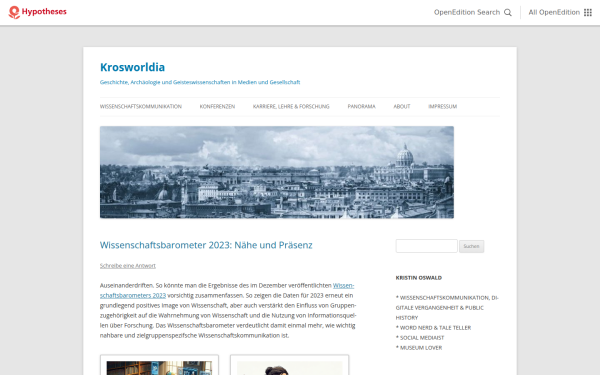Open the Panorama menu item
Image resolution: width=600 pixels, height=375 pixels.
(362, 106)
